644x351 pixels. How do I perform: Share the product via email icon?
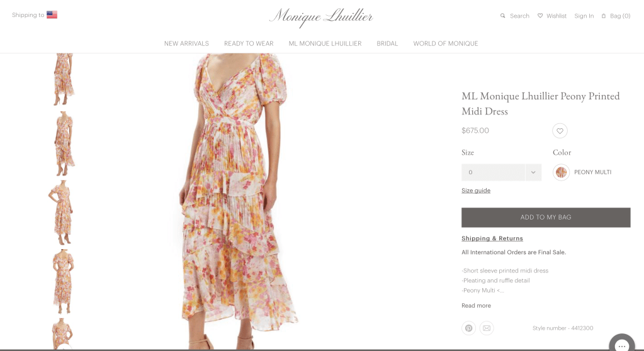click(487, 328)
